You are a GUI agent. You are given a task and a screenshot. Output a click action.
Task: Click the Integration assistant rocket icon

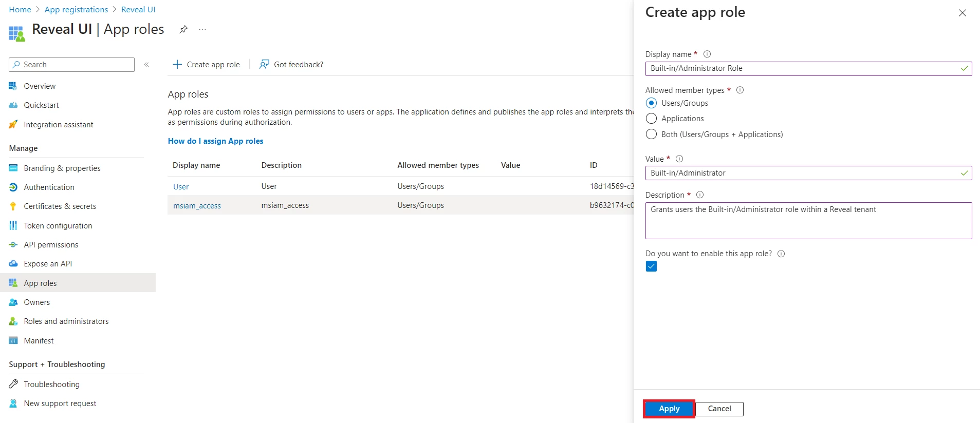point(13,124)
